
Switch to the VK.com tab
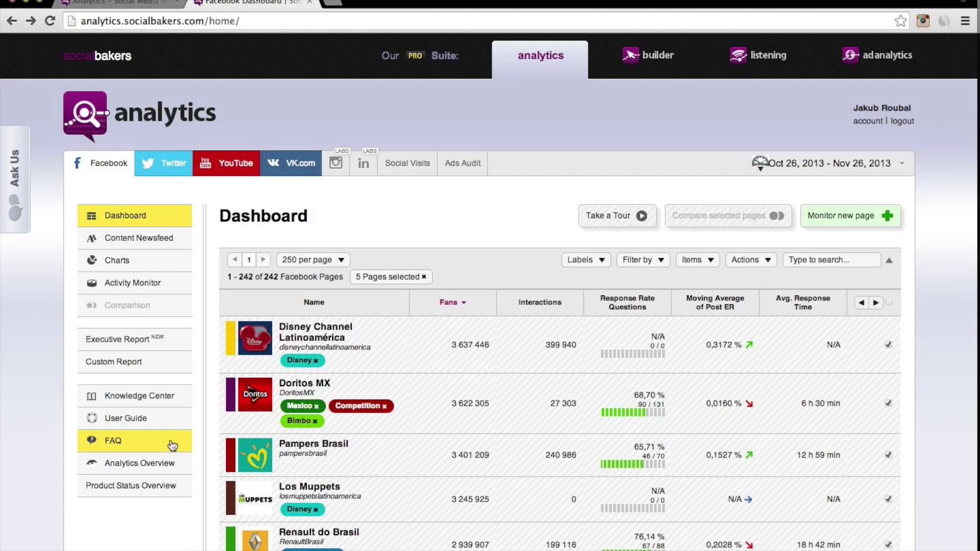click(291, 163)
